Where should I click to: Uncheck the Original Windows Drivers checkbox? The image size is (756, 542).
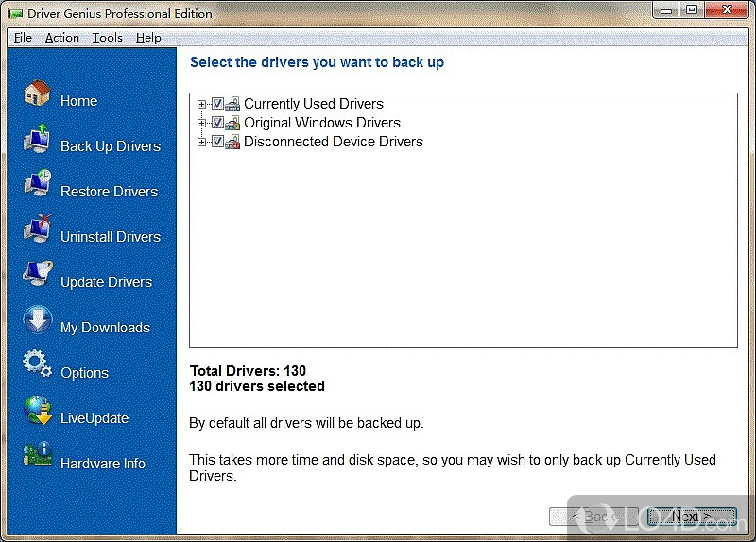click(217, 123)
